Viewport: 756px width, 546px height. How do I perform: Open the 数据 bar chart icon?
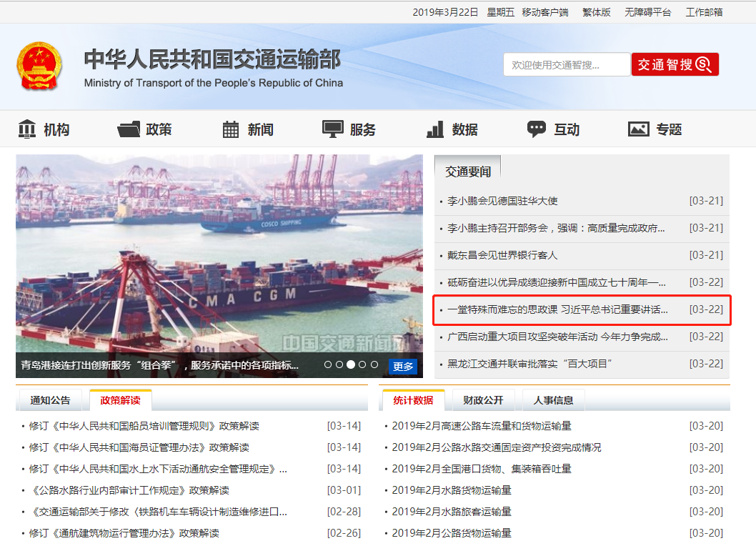[434, 129]
